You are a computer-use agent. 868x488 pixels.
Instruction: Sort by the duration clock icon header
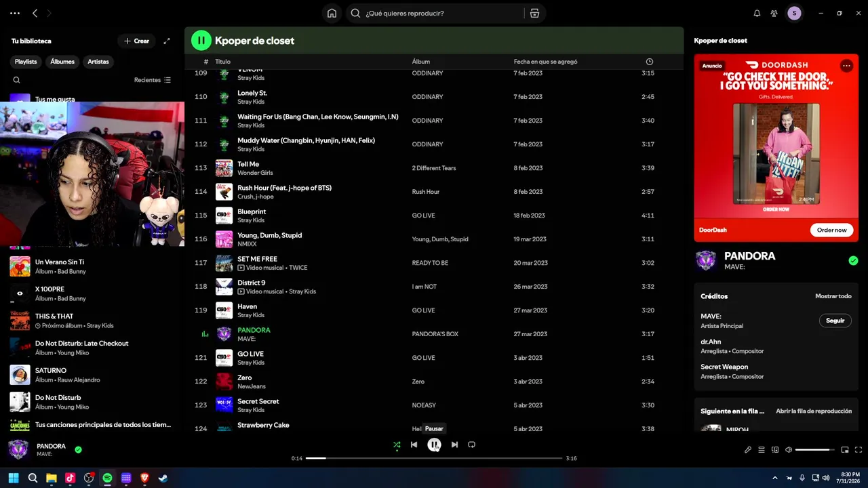coord(650,62)
